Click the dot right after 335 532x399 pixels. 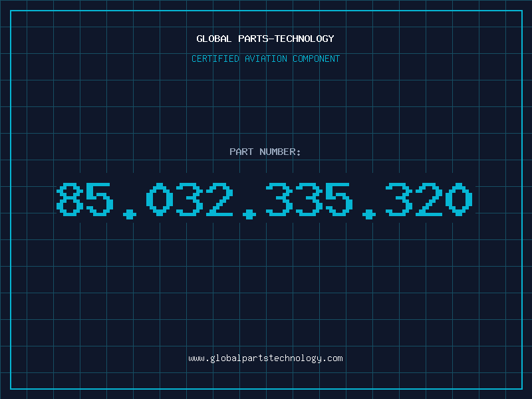coord(369,214)
